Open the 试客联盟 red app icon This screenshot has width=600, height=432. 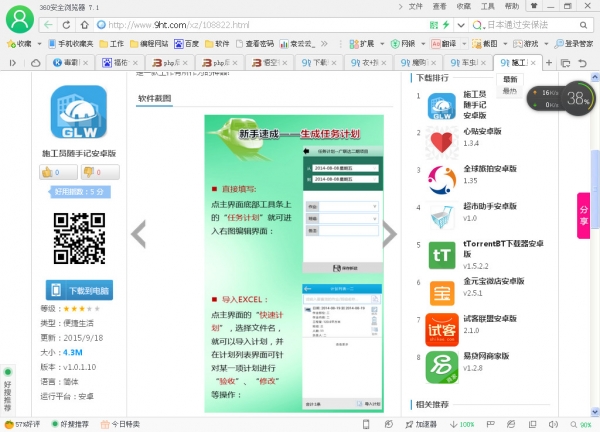pos(442,329)
